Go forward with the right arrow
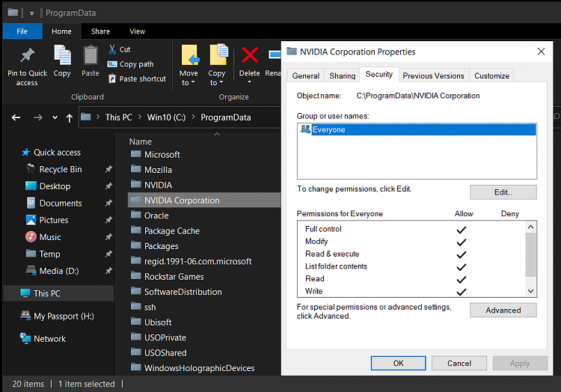The height and width of the screenshot is (392, 561). (37, 117)
